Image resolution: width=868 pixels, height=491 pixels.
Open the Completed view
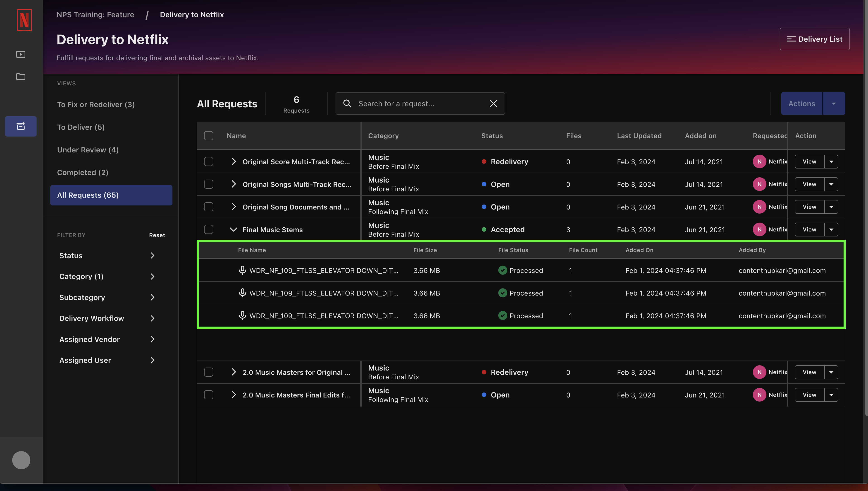click(x=83, y=172)
